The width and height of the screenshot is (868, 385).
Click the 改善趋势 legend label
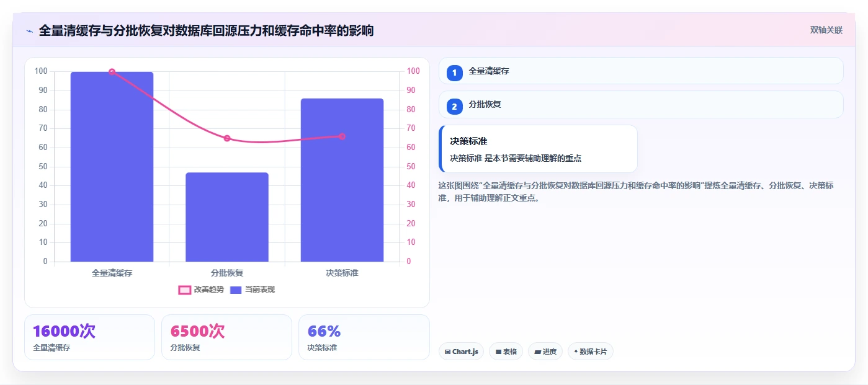209,290
